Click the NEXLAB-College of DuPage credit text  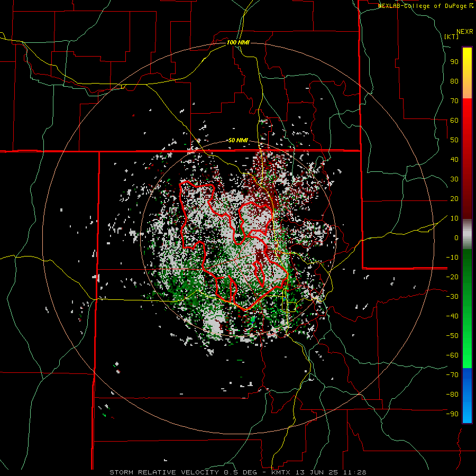pyautogui.click(x=425, y=6)
